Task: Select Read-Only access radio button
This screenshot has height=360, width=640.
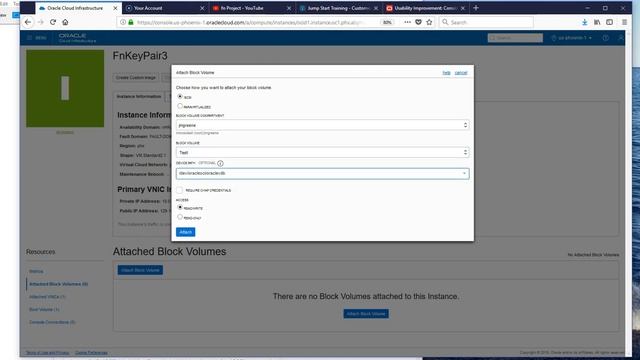Action: point(180,217)
